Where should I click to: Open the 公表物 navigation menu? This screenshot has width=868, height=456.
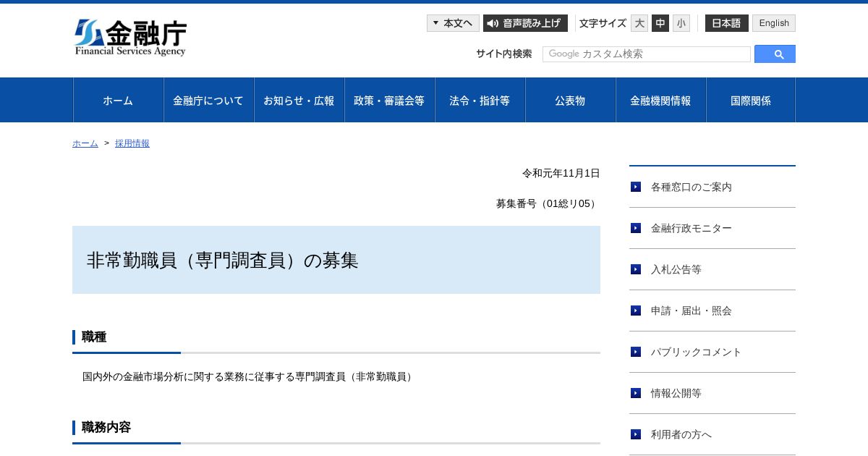[570, 100]
